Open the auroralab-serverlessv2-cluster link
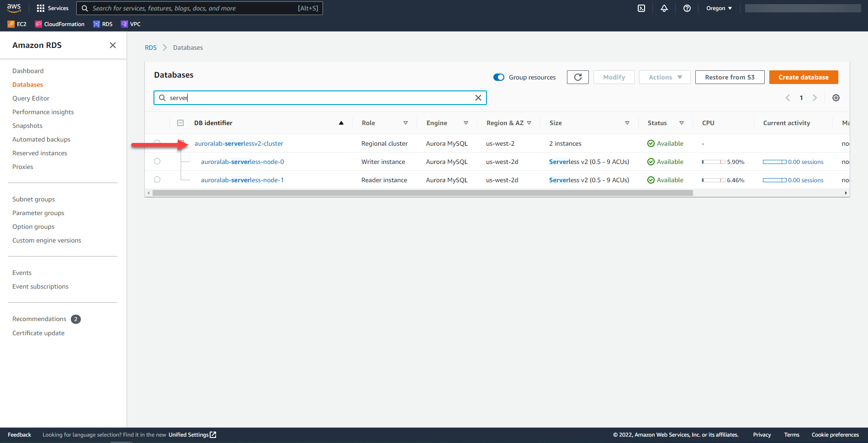 pyautogui.click(x=238, y=143)
